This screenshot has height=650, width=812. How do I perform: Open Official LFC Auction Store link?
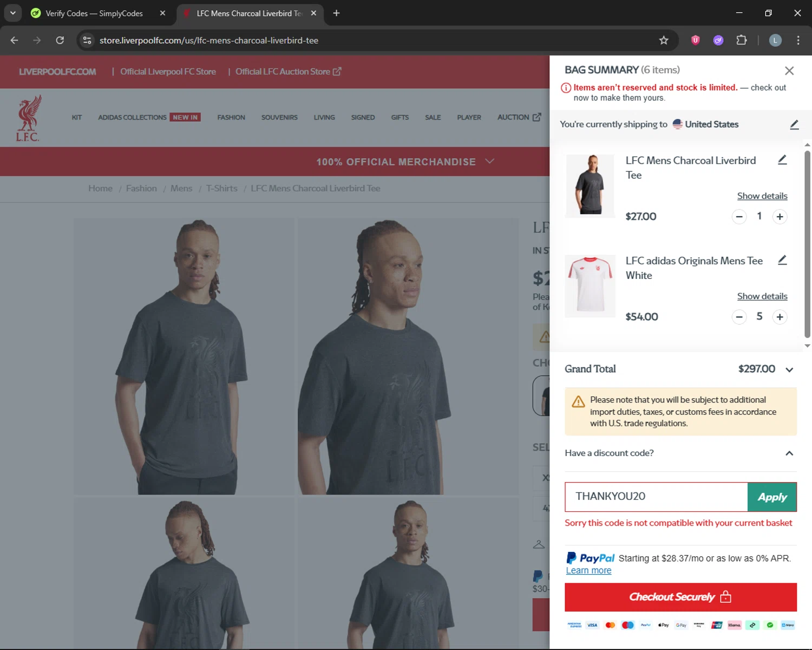288,71
